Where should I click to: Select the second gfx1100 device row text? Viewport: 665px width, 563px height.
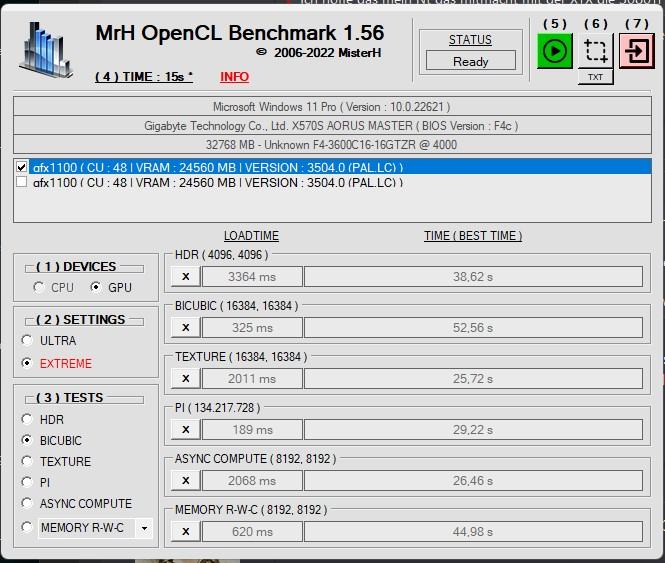tap(218, 182)
